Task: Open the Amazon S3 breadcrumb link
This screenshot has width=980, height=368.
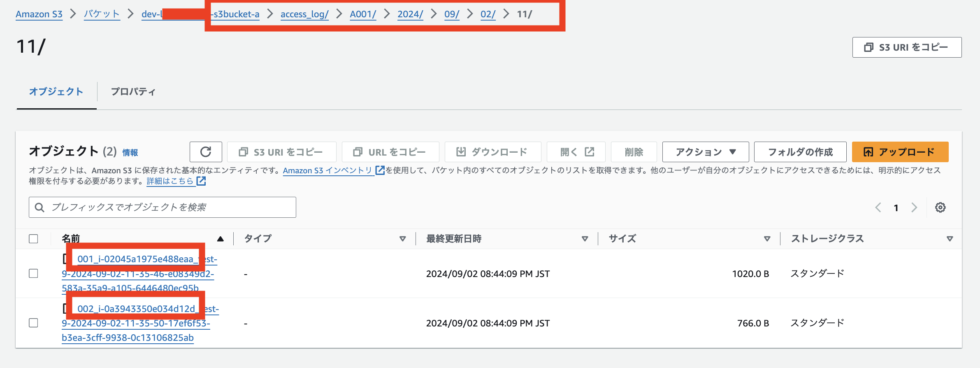Action: pyautogui.click(x=39, y=14)
